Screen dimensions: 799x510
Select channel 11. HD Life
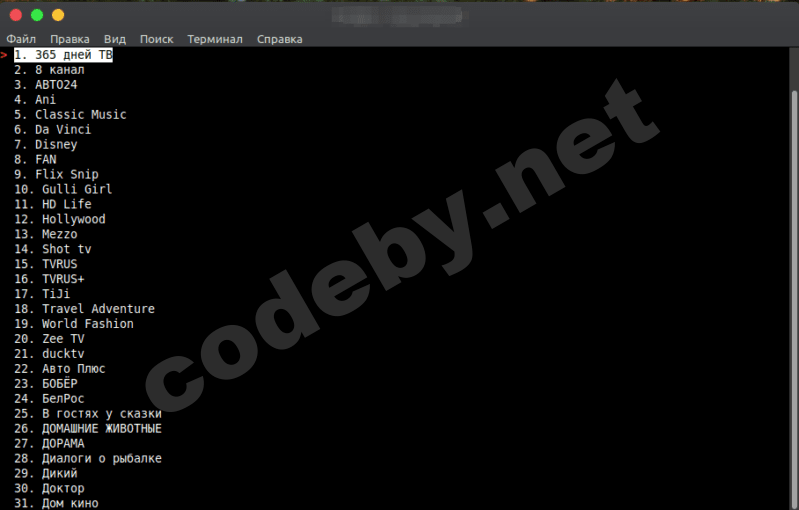[x=52, y=204]
